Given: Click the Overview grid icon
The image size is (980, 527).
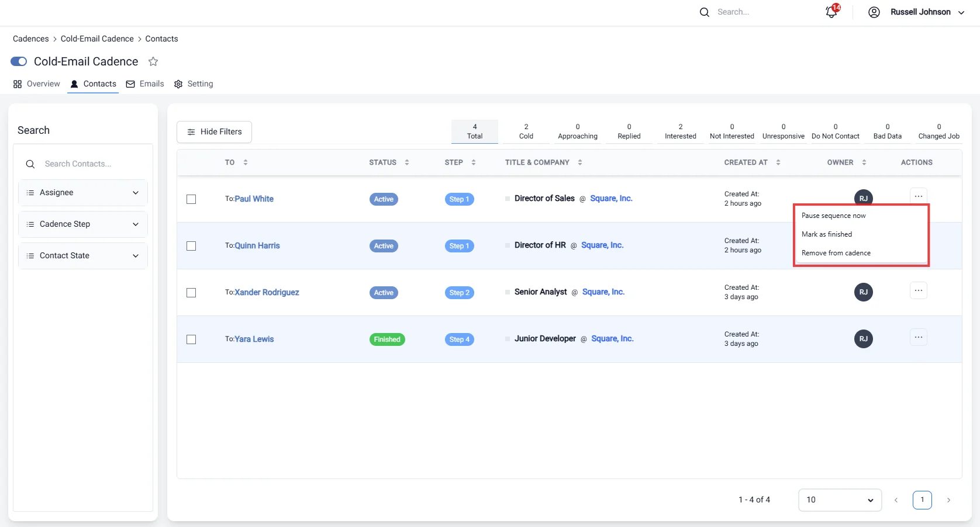Looking at the screenshot, I should (18, 84).
